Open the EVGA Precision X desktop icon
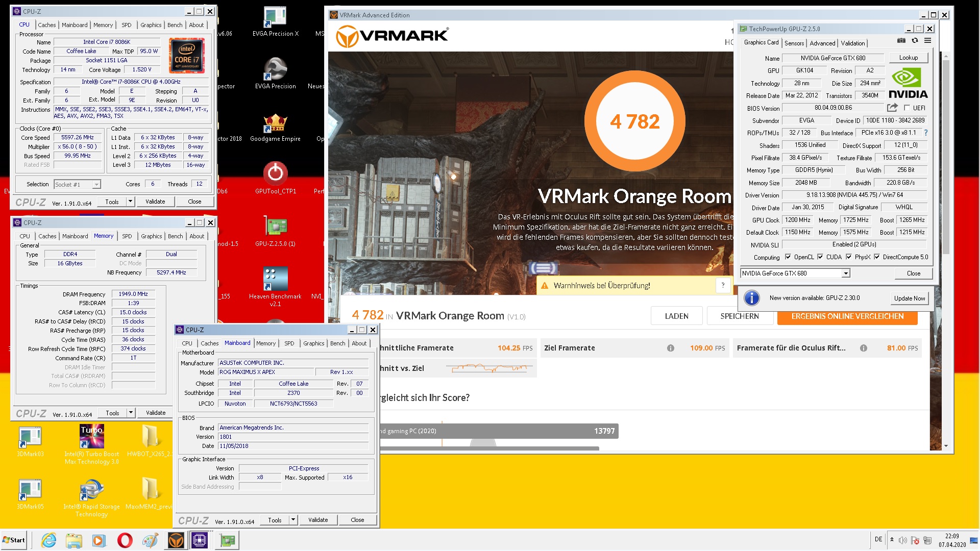The width and height of the screenshot is (980, 551). point(275,22)
